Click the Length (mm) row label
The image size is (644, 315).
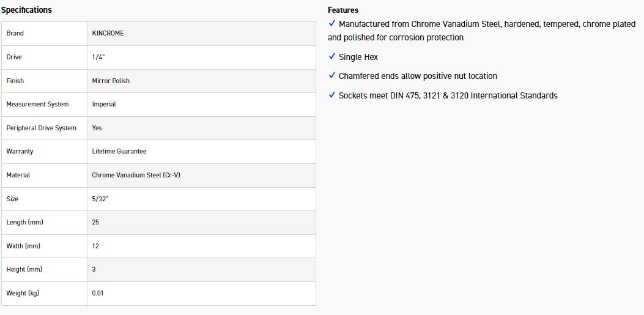pyautogui.click(x=24, y=222)
